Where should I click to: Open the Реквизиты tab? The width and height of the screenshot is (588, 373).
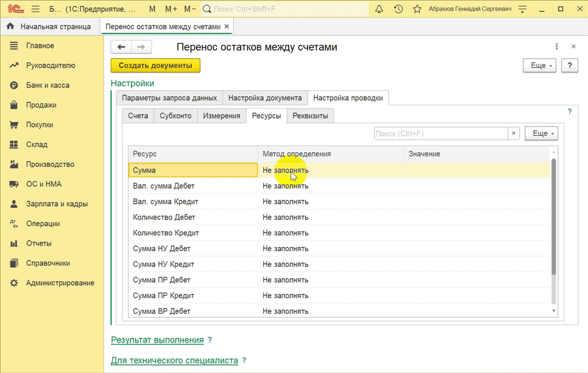click(x=310, y=116)
